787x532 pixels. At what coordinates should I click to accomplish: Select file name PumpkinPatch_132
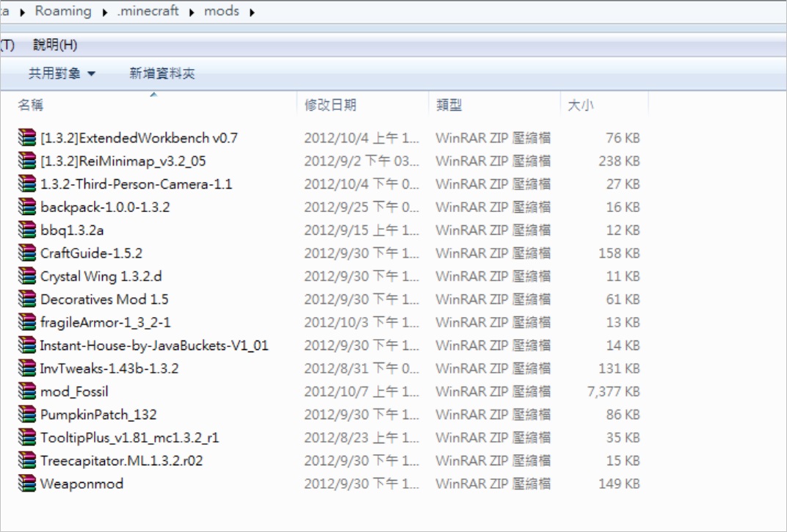98,415
